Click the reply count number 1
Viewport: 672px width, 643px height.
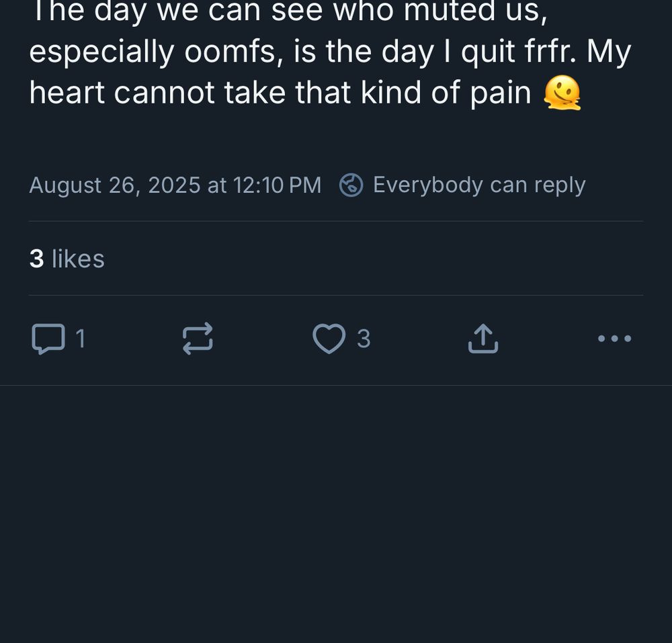coord(80,339)
